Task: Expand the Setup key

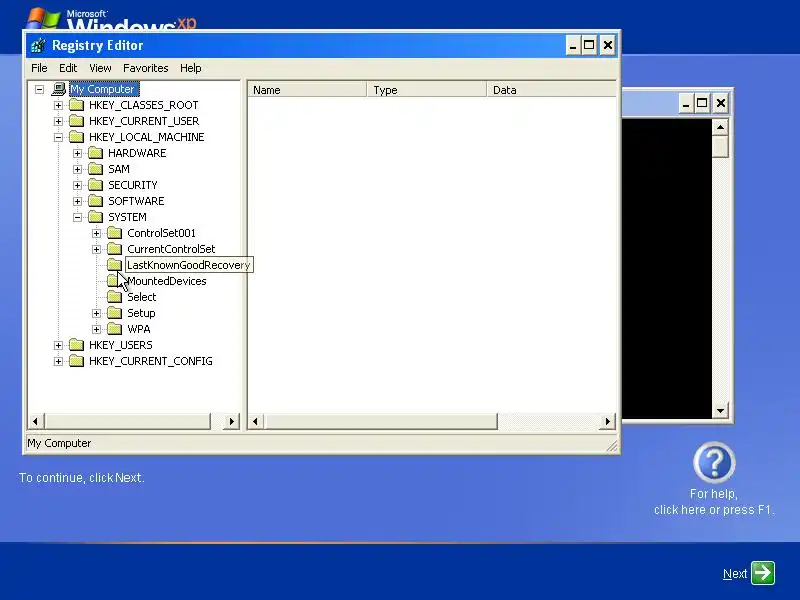Action: click(96, 313)
